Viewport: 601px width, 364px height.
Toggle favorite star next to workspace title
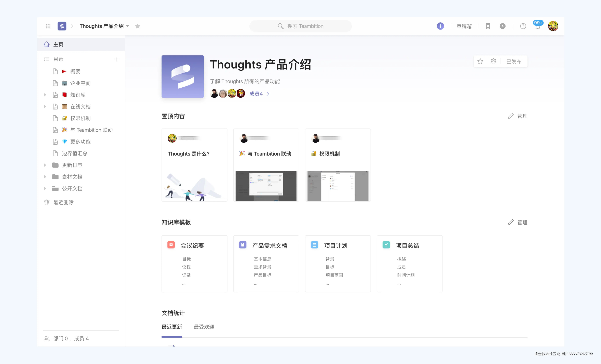point(138,26)
